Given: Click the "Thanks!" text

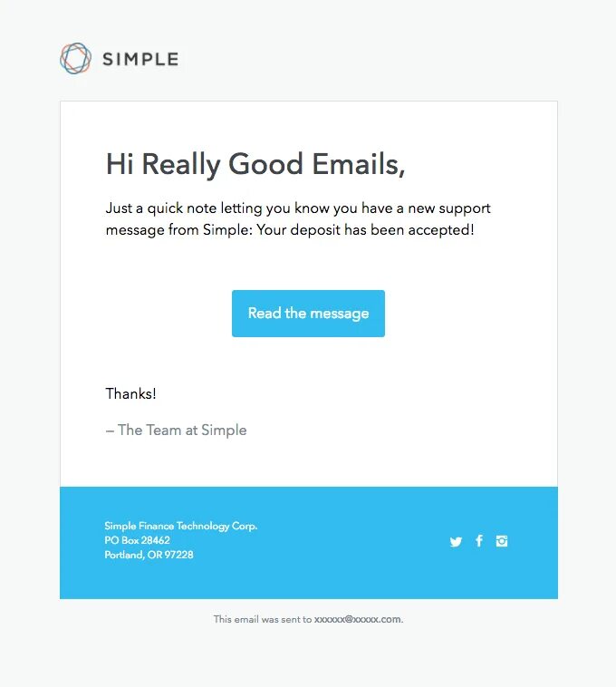Looking at the screenshot, I should coord(131,394).
